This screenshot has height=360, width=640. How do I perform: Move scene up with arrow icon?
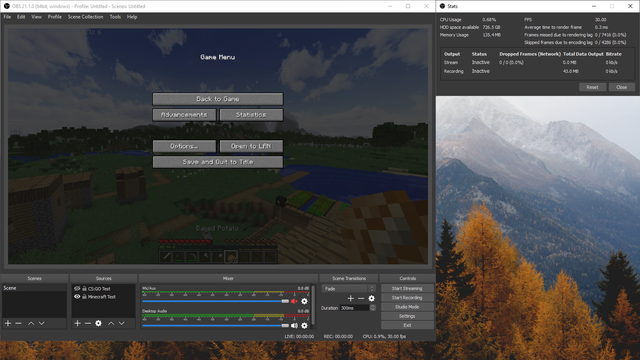tap(31, 323)
